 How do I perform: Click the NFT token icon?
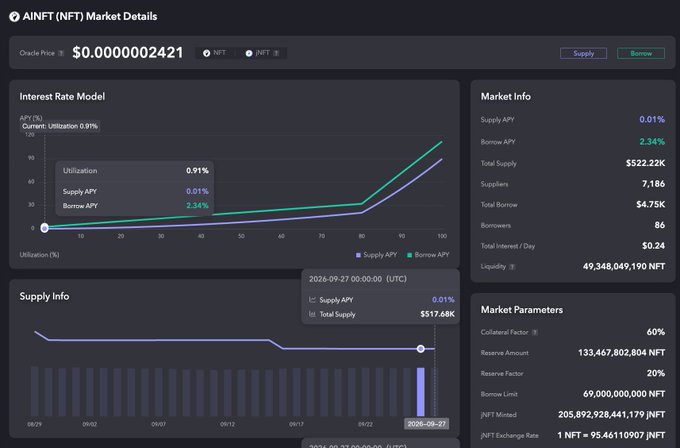(206, 53)
